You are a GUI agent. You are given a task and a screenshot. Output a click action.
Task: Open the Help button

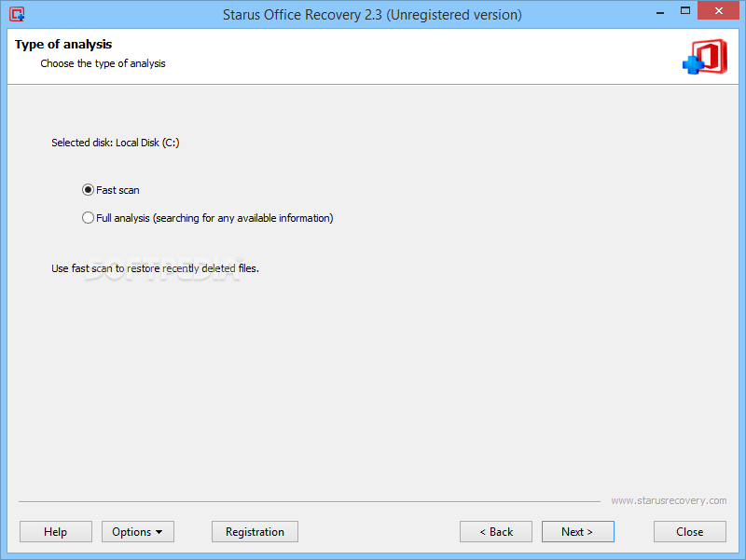pyautogui.click(x=56, y=531)
